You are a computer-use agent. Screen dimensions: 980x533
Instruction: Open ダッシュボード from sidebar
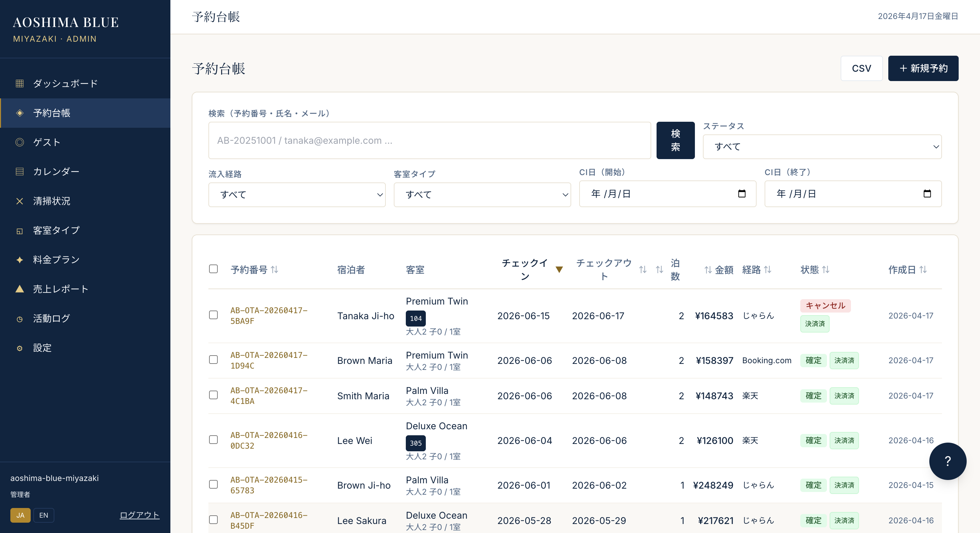click(85, 83)
